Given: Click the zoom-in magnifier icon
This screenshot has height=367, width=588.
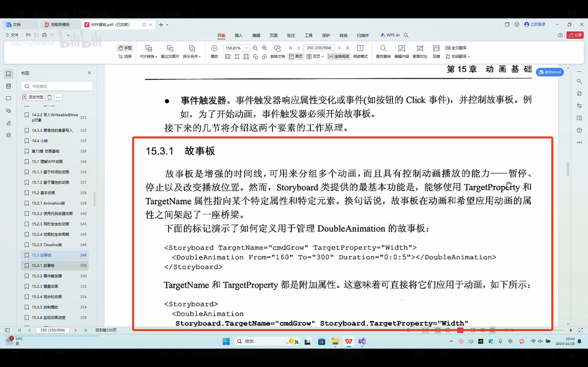Looking at the screenshot, I should pos(264,48).
